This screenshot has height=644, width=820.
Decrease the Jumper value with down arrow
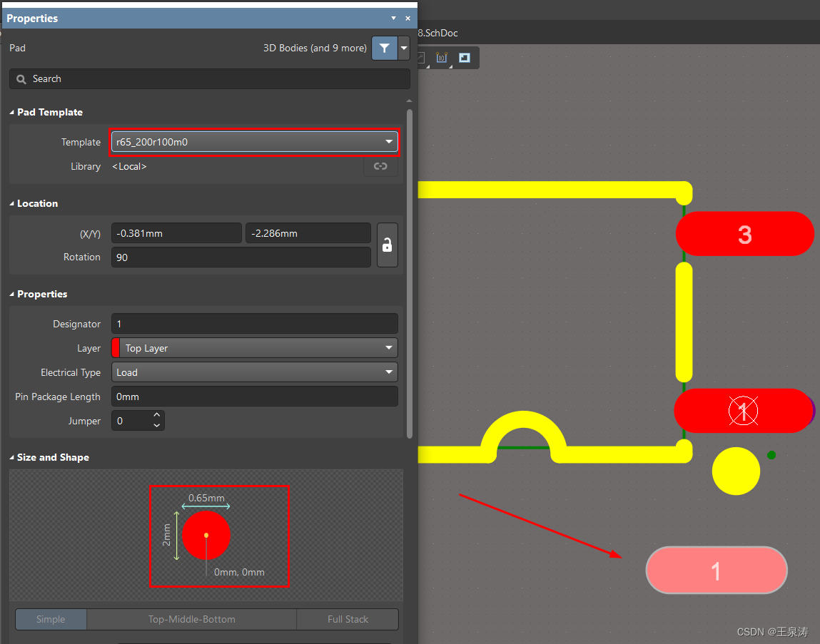156,426
